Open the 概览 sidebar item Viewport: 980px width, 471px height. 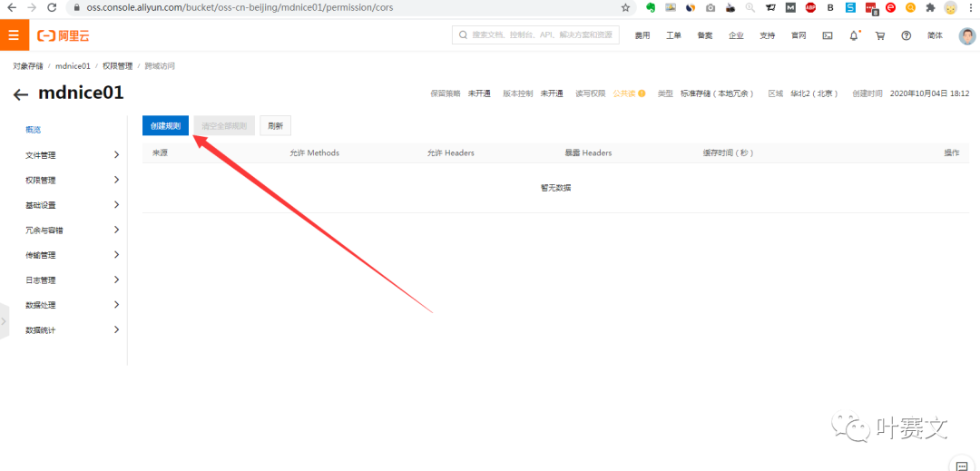point(34,130)
